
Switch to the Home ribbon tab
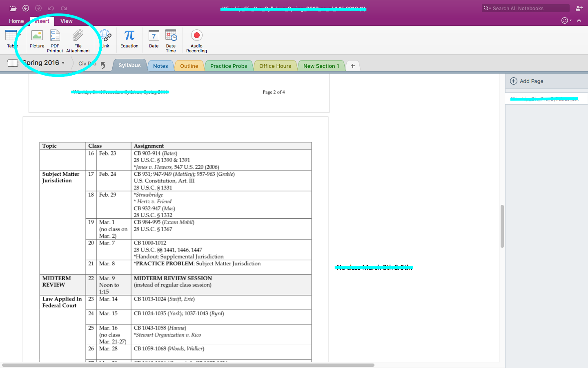click(x=16, y=21)
